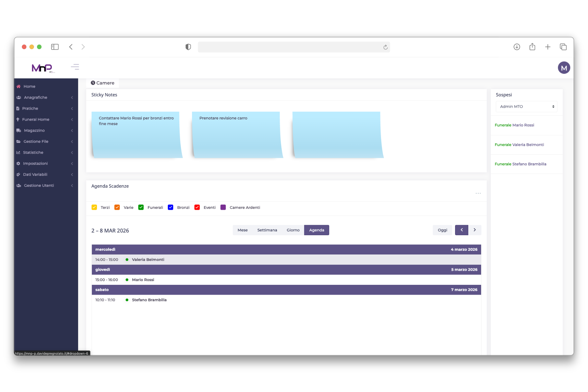Open the user avatar M icon
Image resolution: width=588 pixels, height=392 pixels.
563,68
